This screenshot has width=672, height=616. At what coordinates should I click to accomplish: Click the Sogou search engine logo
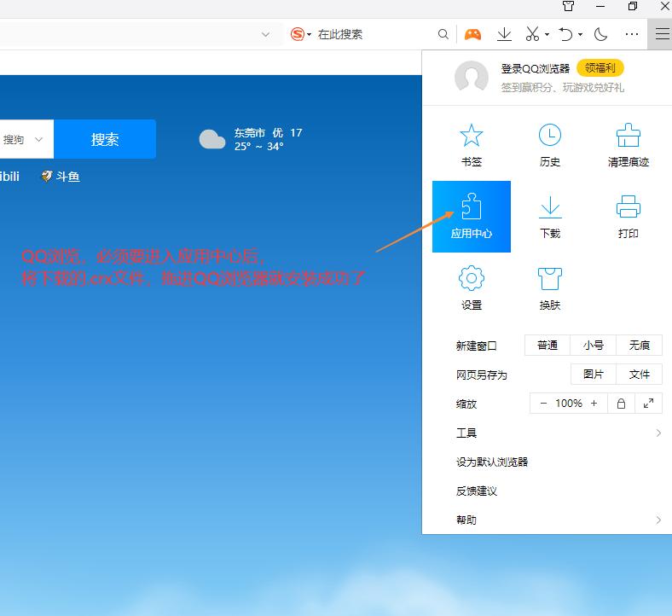[x=297, y=34]
